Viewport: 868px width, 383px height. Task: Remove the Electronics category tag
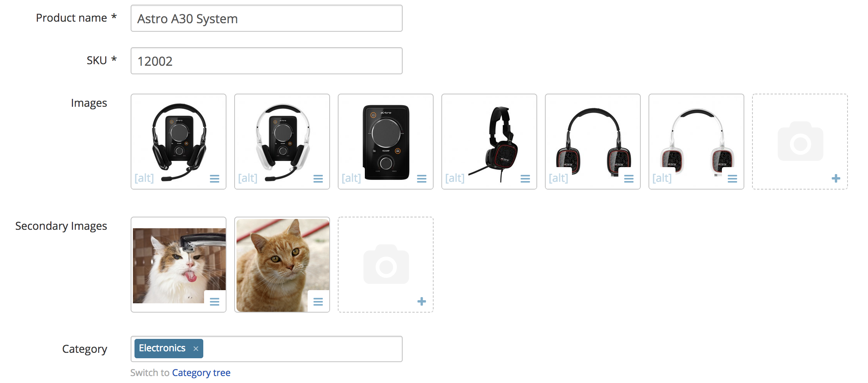tap(196, 349)
